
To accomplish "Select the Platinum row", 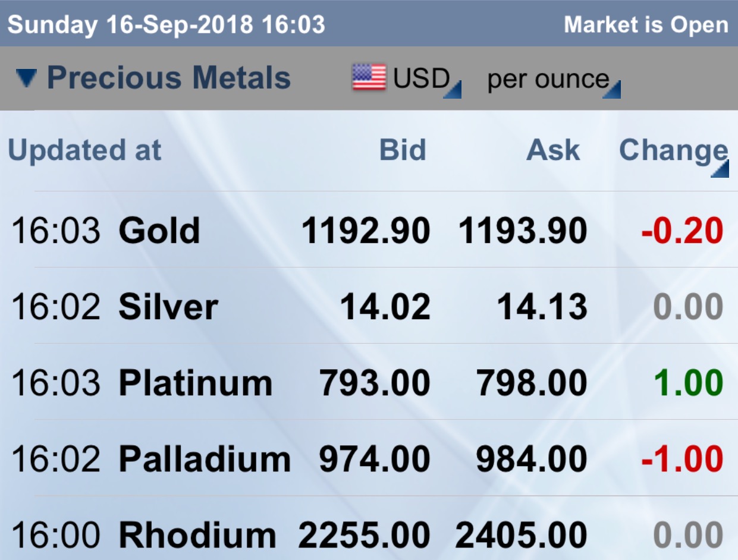I will point(369,382).
